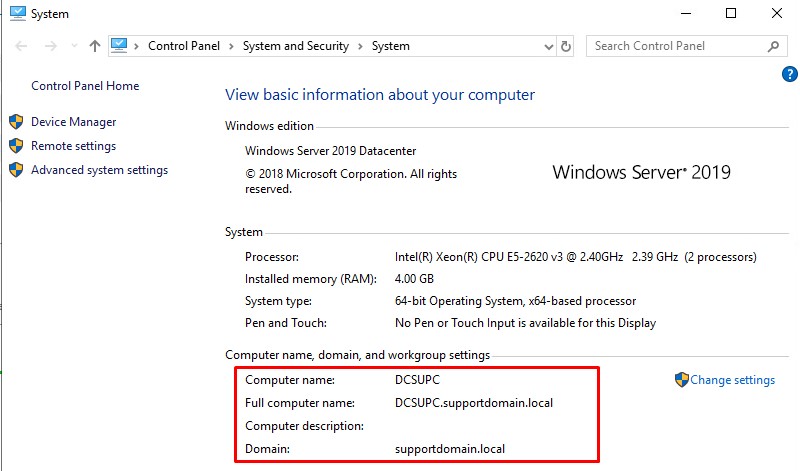Click the shield icon beside Advanced system settings
800x471 pixels.
[16, 169]
